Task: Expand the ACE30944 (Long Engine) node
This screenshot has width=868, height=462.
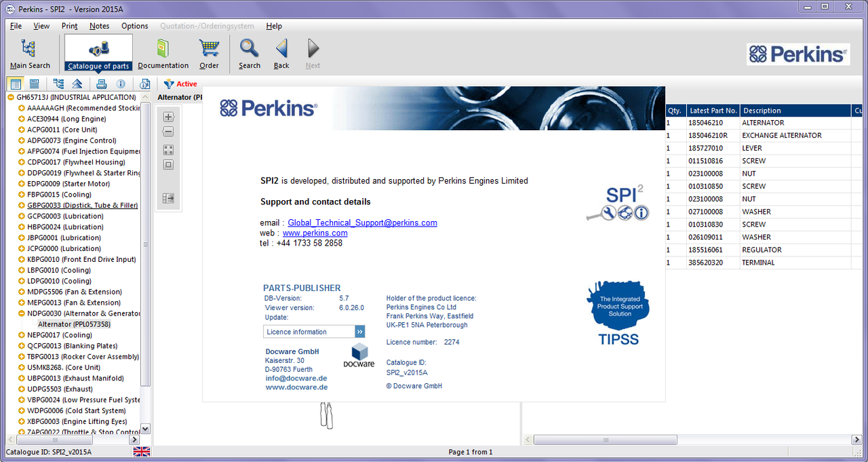Action: (x=22, y=119)
